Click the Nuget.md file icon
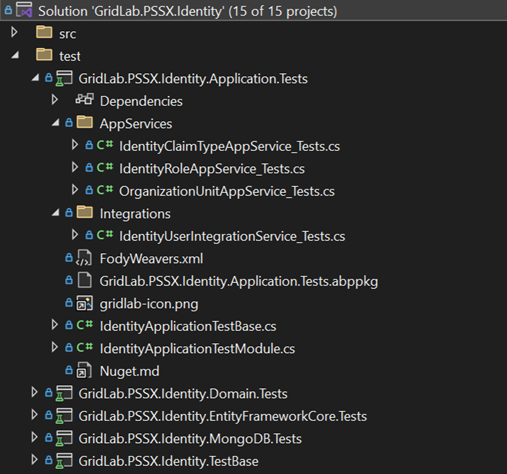 point(84,370)
